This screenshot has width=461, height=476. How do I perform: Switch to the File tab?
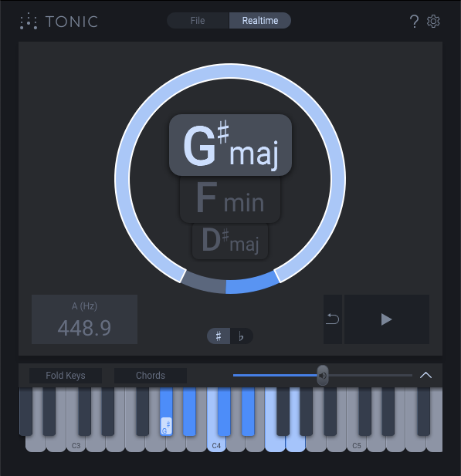point(198,21)
